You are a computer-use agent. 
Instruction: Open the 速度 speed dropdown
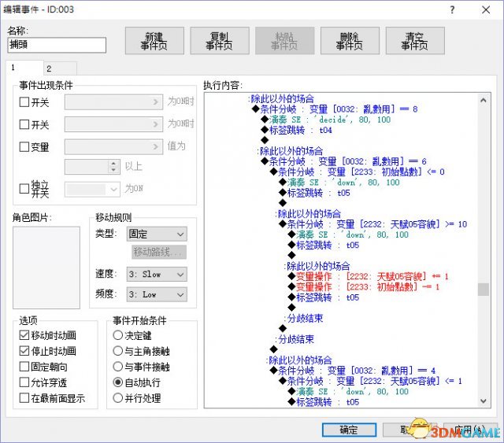157,275
